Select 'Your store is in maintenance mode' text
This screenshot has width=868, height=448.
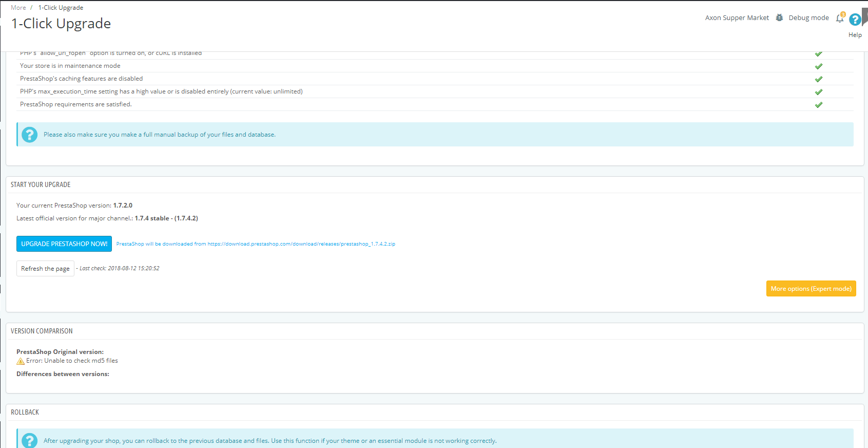(70, 66)
